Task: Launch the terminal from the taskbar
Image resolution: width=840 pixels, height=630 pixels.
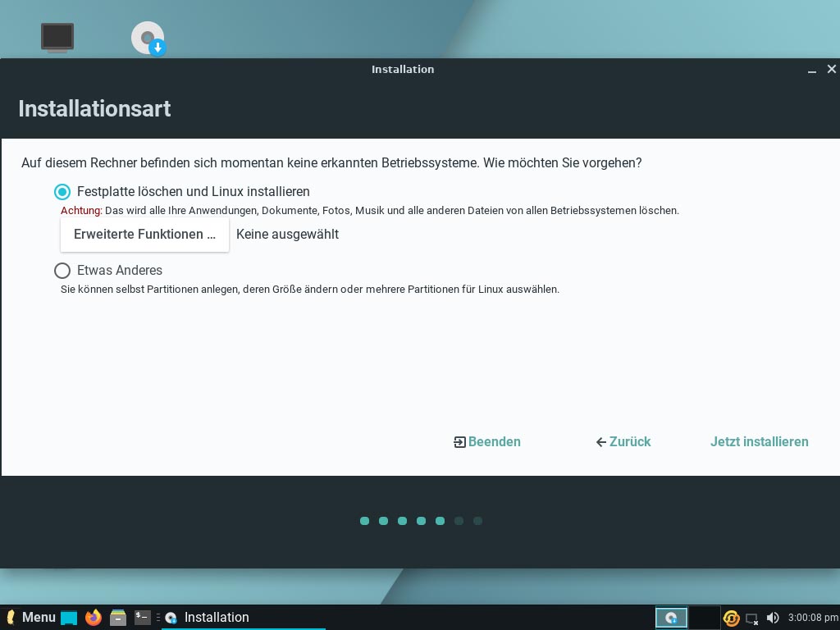Action: click(x=143, y=617)
